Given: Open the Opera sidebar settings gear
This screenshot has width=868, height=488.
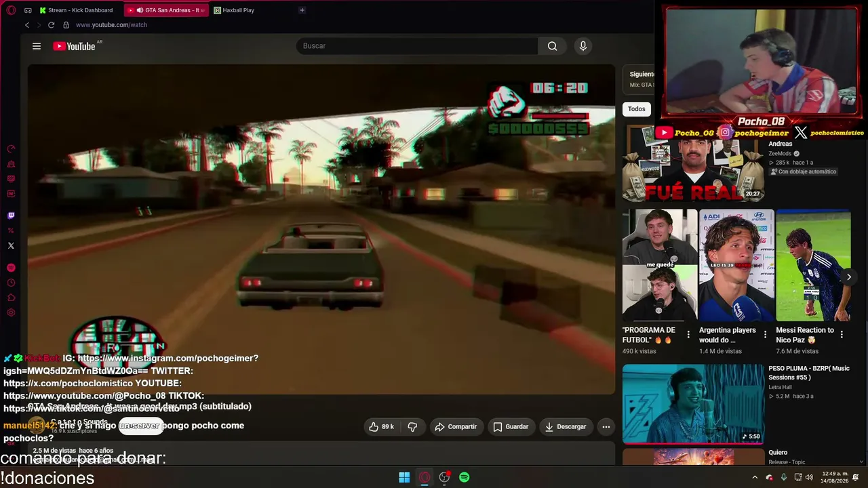Looking at the screenshot, I should tap(11, 312).
